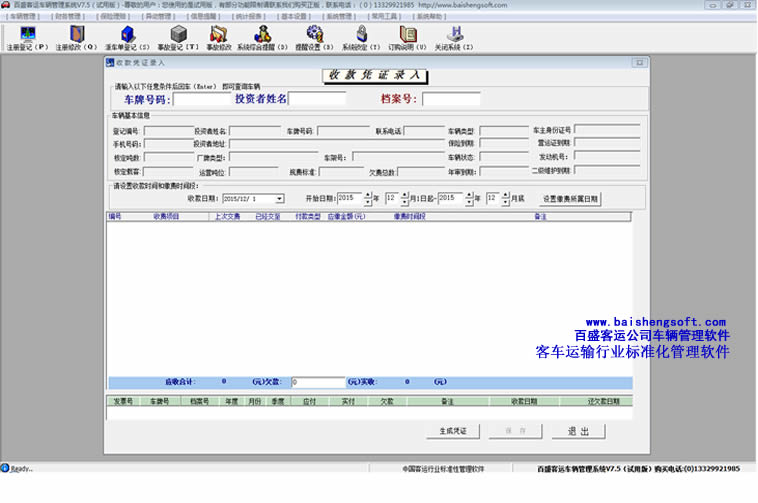This screenshot has height=503, width=758.
Task: Click the 实付 column header
Action: (x=348, y=401)
